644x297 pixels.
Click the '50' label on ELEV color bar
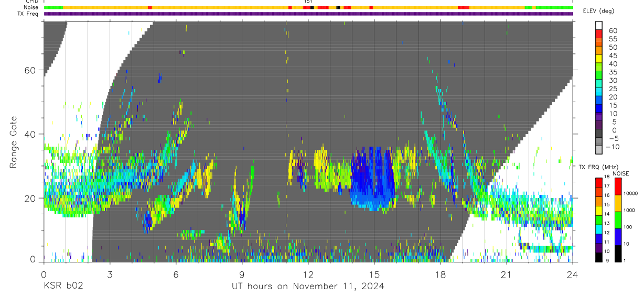click(x=613, y=48)
